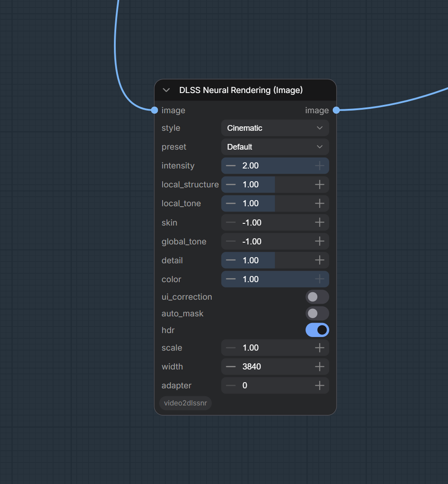The height and width of the screenshot is (484, 448).
Task: Click the global_tone field value -1.00
Action: (x=252, y=241)
